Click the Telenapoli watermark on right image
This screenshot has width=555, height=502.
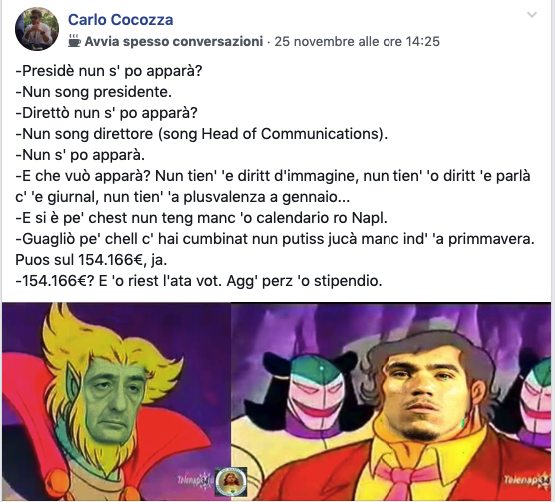click(x=527, y=480)
